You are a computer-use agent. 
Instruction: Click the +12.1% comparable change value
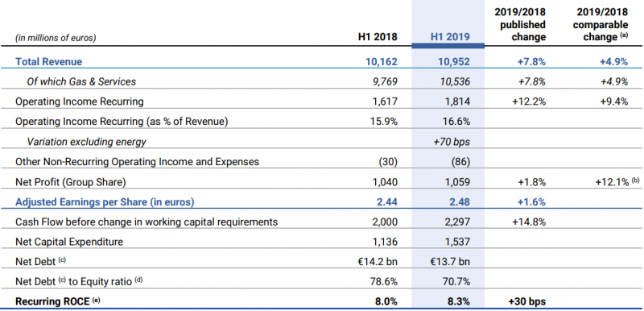pyautogui.click(x=608, y=182)
